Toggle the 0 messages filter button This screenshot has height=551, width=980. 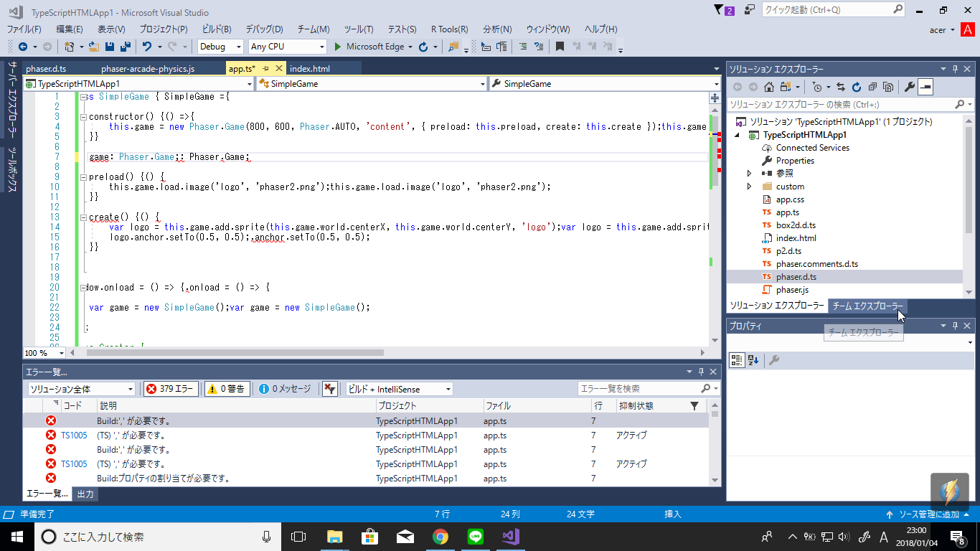pyautogui.click(x=286, y=389)
